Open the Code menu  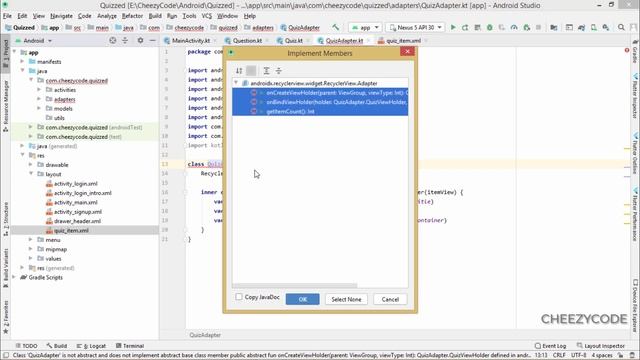(x=84, y=16)
